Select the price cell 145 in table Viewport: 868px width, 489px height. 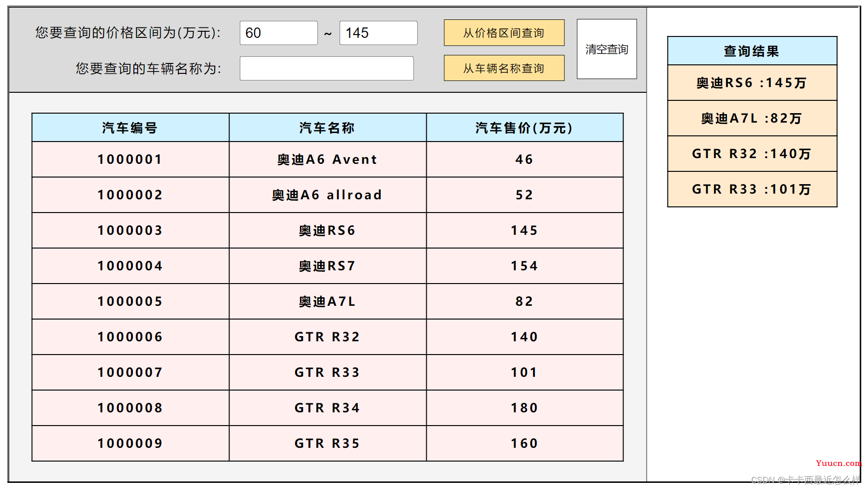(x=525, y=231)
